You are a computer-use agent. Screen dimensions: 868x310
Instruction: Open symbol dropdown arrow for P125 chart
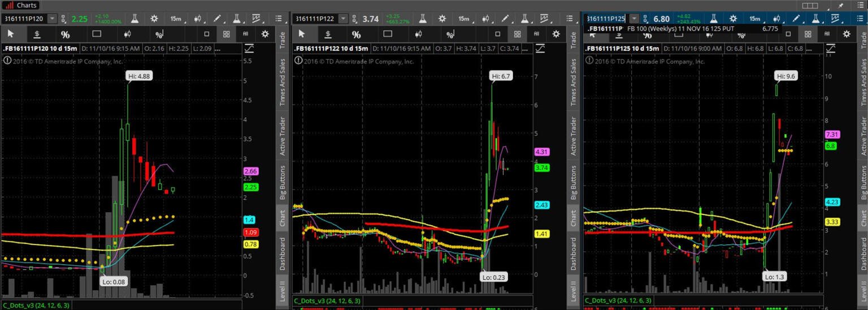coord(634,19)
